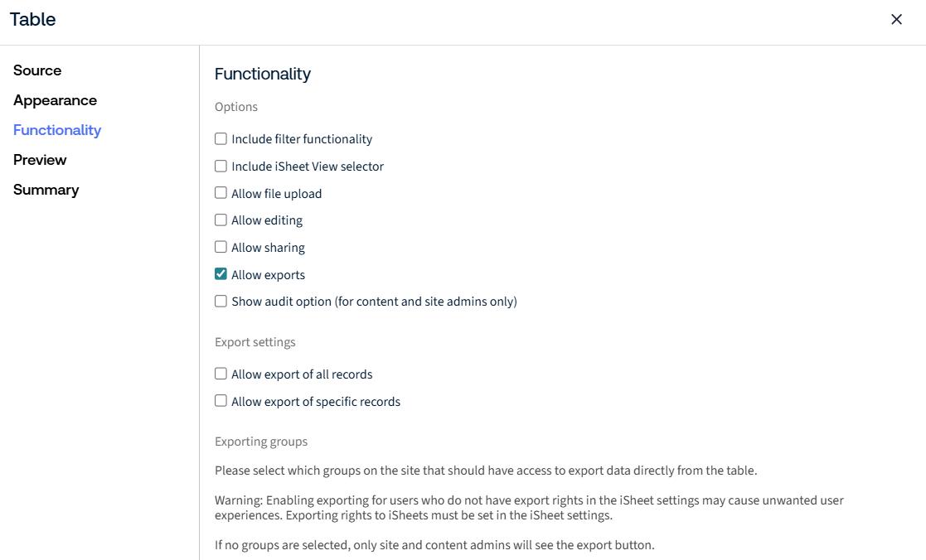Click the Include filter functionality label

tap(302, 139)
